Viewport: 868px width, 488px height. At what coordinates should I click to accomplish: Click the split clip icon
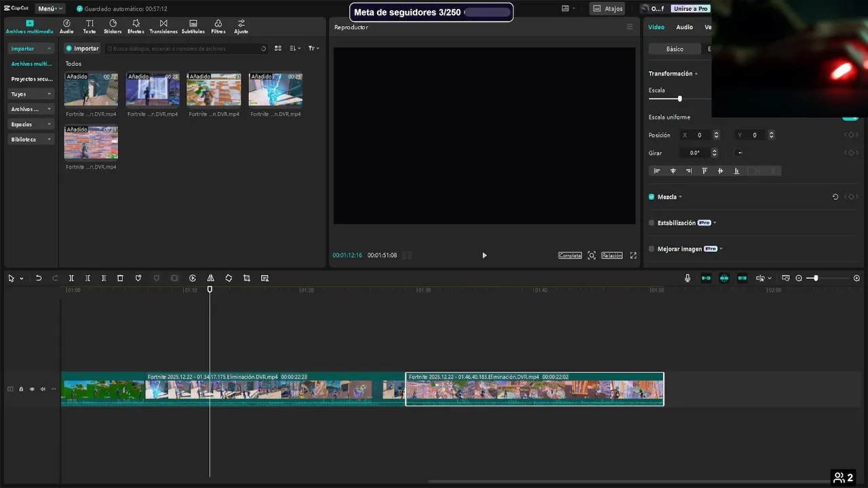tap(71, 278)
